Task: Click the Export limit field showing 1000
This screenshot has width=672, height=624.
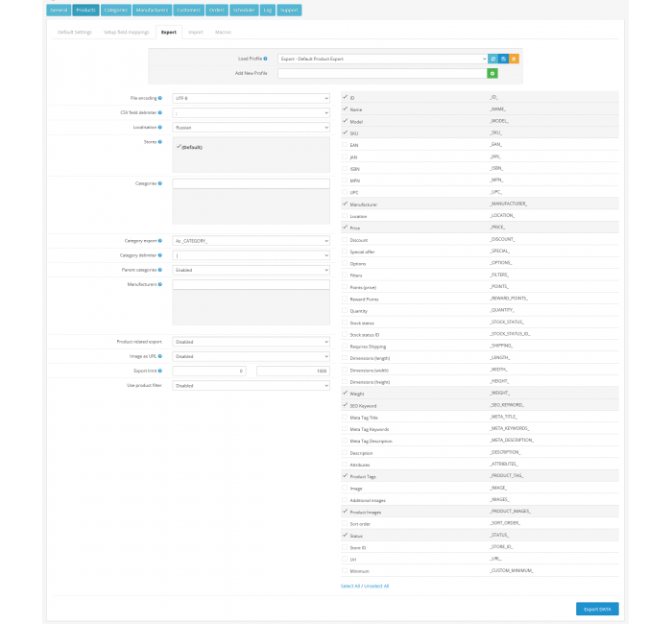Action: 293,372
